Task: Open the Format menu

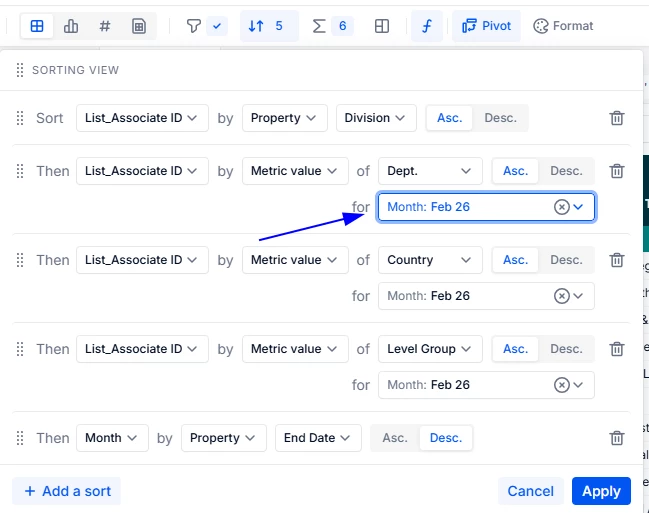Action: [563, 26]
